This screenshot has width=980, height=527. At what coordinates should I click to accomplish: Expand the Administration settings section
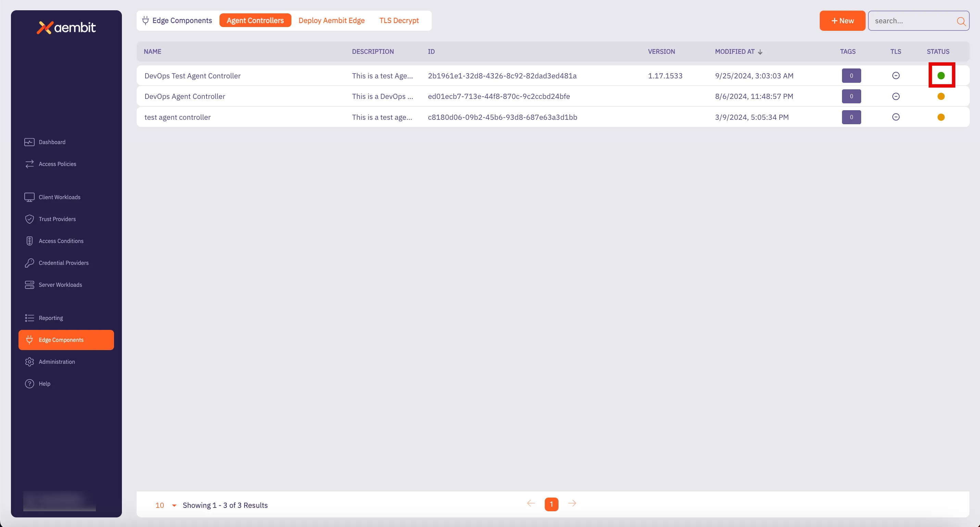[x=57, y=362]
